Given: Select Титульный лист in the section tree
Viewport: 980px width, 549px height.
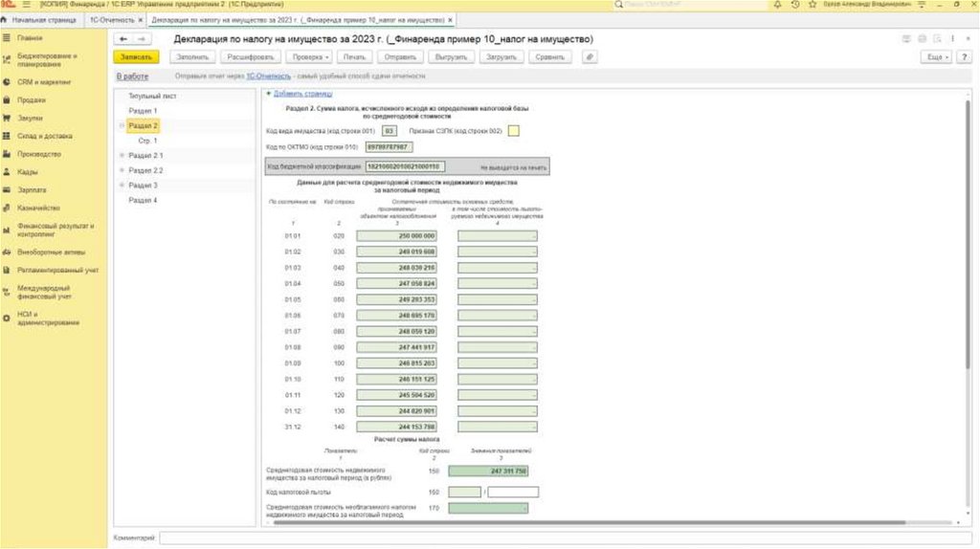Looking at the screenshot, I should 152,97.
